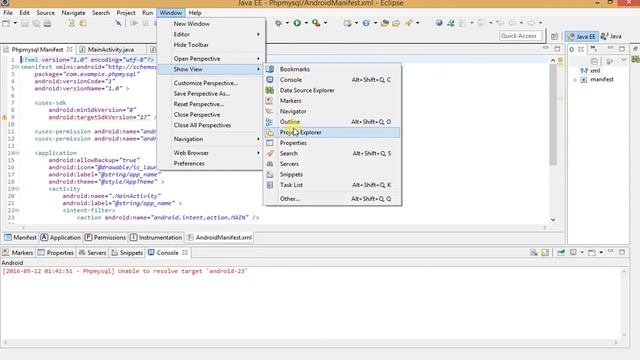Viewport: 640px width, 360px height.
Task: Select Snippets in Show View submenu
Action: [332, 174]
